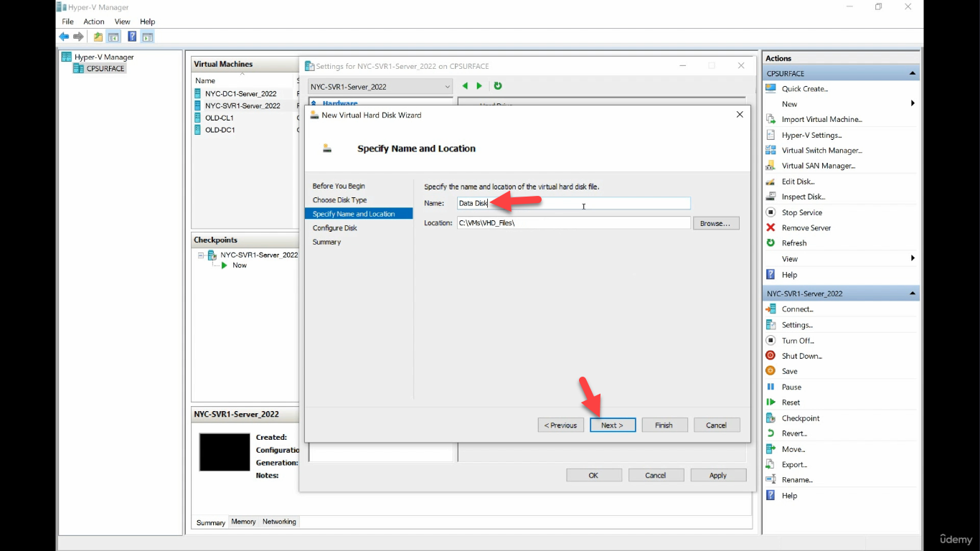Switch to the Networking tab
980x551 pixels.
click(279, 522)
